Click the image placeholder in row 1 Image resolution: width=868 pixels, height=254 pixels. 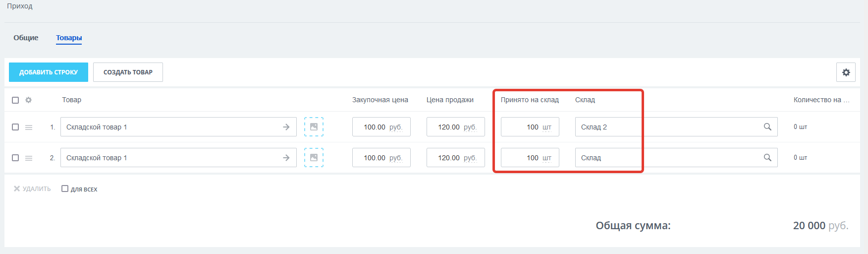(x=314, y=127)
